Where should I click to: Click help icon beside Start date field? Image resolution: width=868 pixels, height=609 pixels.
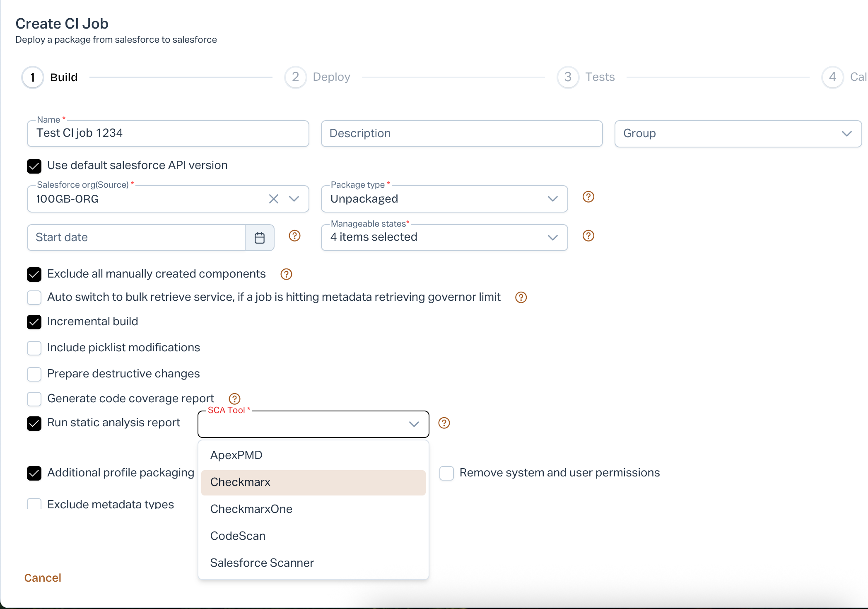pos(294,236)
